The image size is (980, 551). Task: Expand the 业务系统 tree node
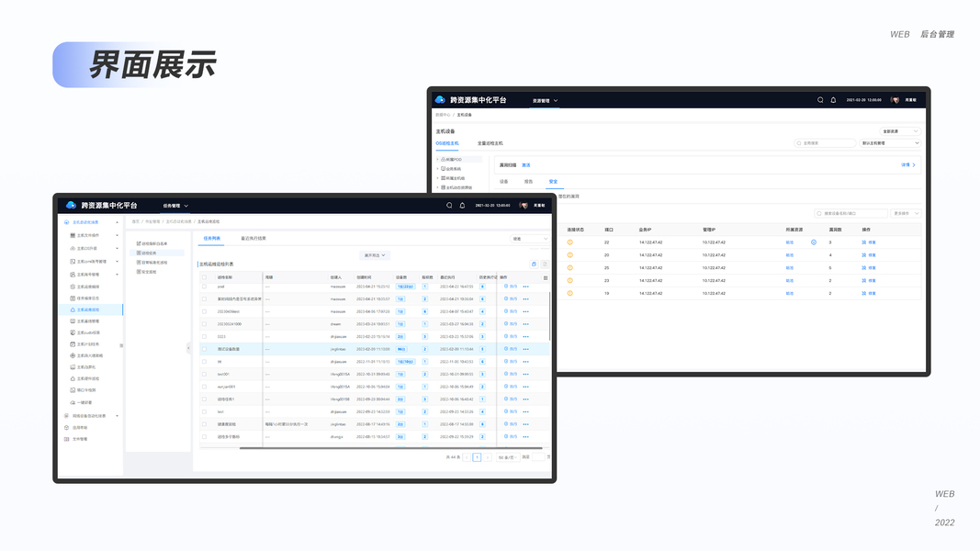(437, 169)
